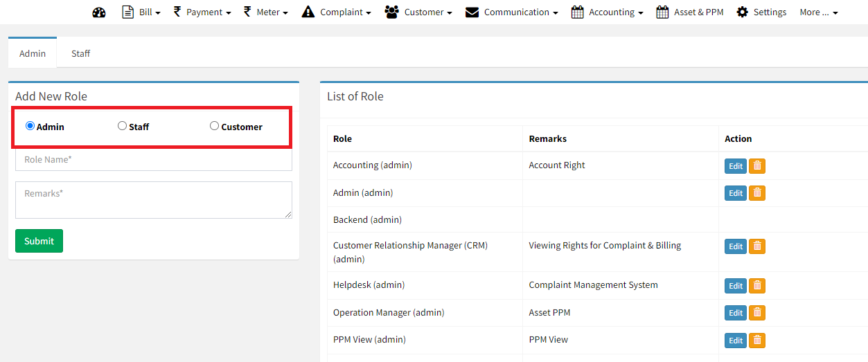Click into the Role Name field
868x362 pixels.
pos(153,160)
